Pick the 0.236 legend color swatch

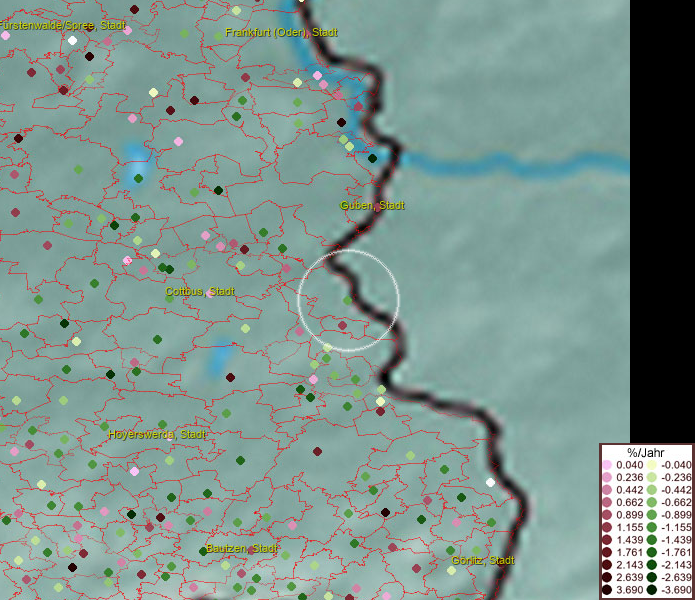tap(607, 477)
